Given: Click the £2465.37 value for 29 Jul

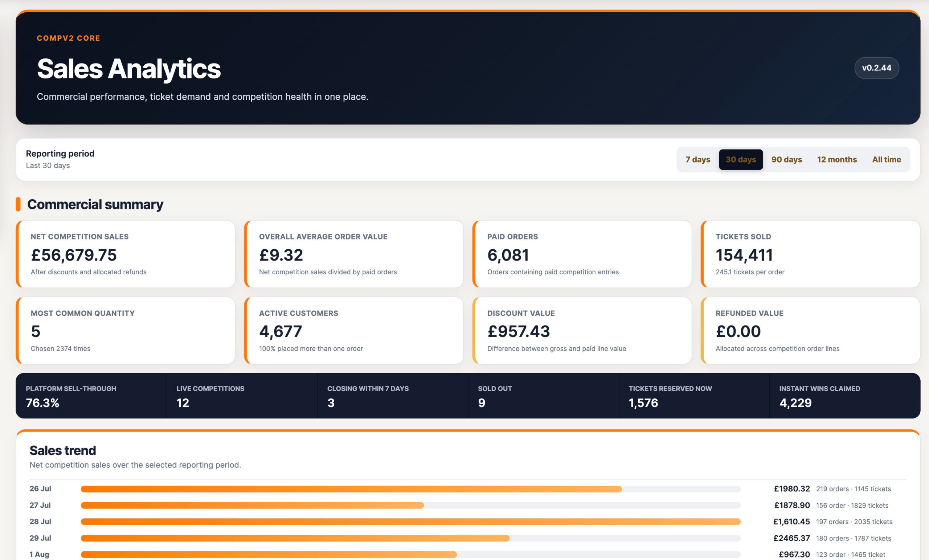Looking at the screenshot, I should click(791, 538).
